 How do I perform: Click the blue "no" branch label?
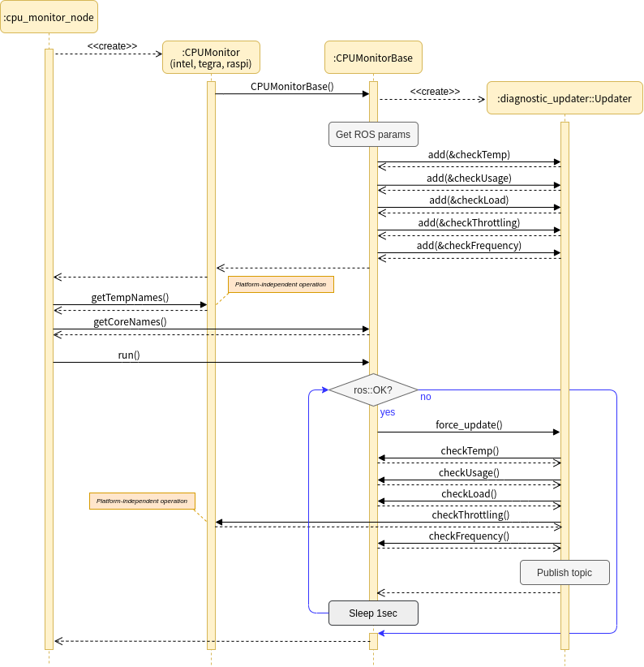[x=426, y=398]
